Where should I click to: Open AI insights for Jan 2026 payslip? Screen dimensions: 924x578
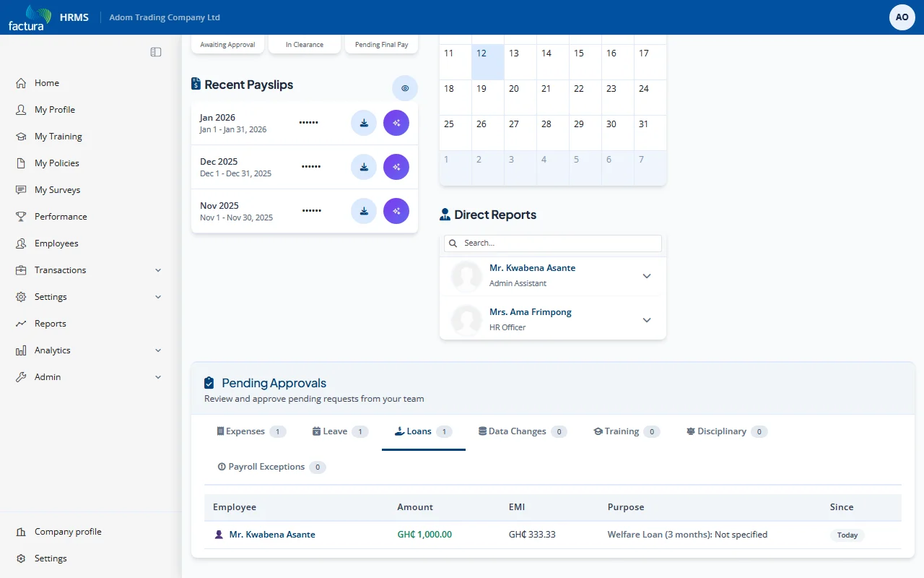tap(396, 123)
